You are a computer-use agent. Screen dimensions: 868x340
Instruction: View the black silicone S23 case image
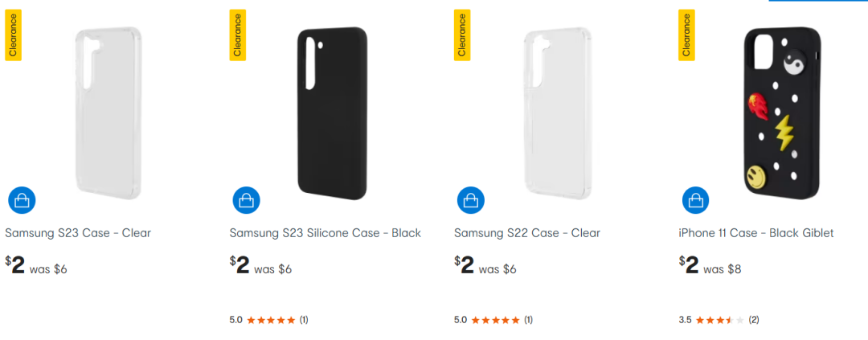pyautogui.click(x=333, y=113)
